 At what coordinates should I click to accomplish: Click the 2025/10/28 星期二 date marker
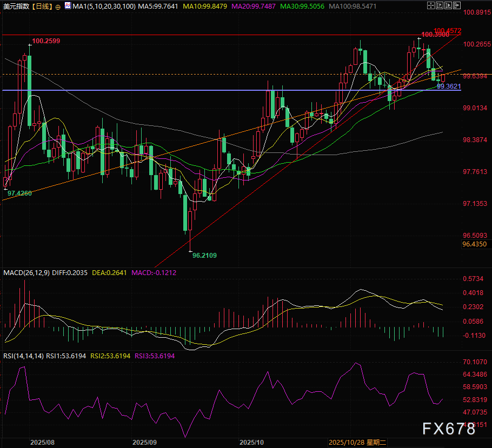click(x=357, y=442)
